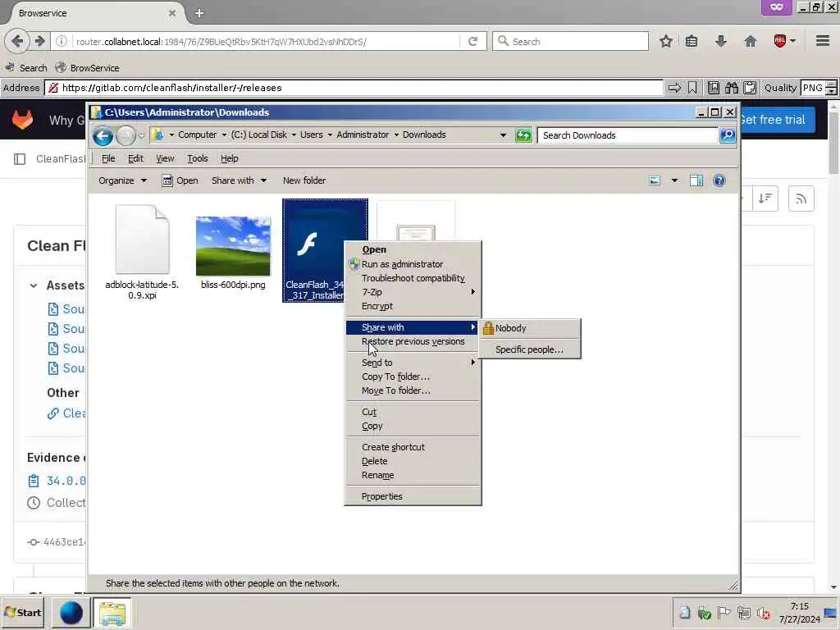Choose Restore previous versions
The height and width of the screenshot is (630, 840).
pyautogui.click(x=413, y=341)
